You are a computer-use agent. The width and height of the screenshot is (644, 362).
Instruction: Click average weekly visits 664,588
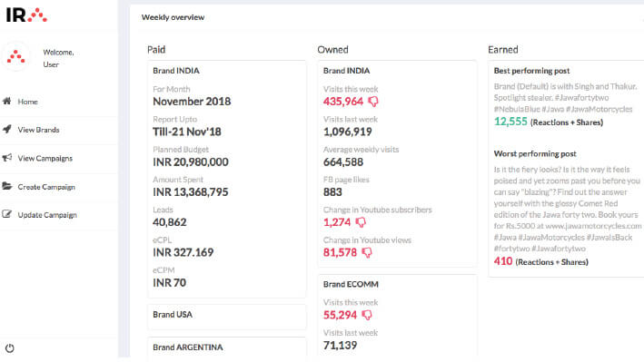tap(343, 162)
